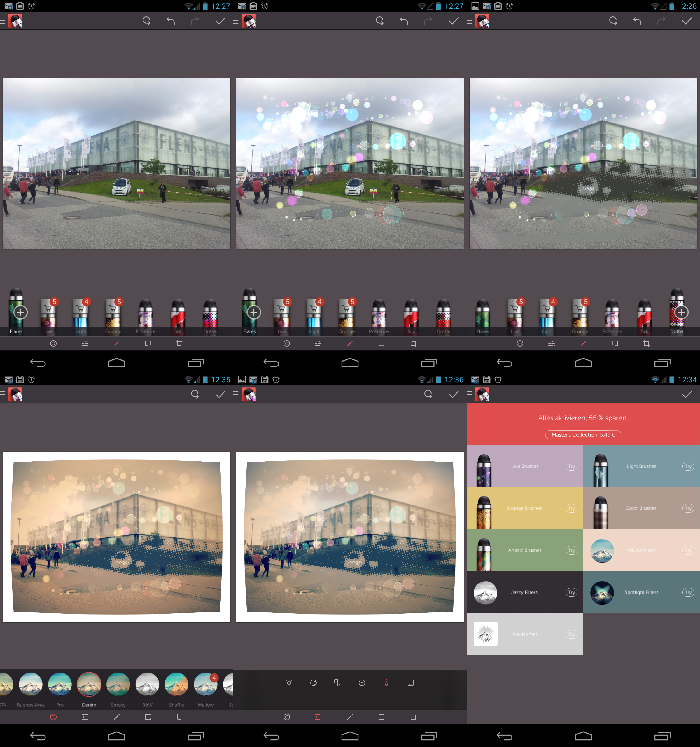Select the red thermometer temperature icon
The width and height of the screenshot is (700, 747).
[386, 683]
